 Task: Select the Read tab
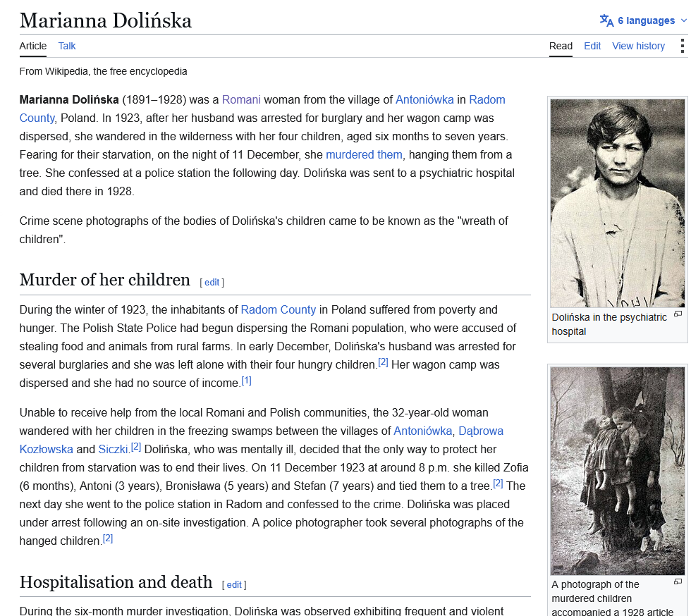coord(561,46)
